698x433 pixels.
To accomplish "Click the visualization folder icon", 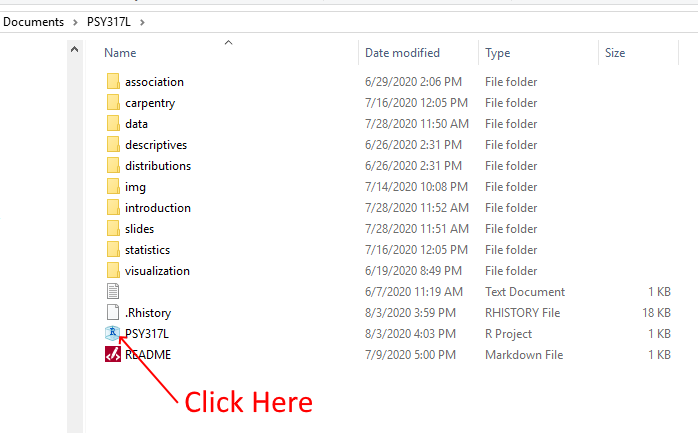I will [x=113, y=271].
